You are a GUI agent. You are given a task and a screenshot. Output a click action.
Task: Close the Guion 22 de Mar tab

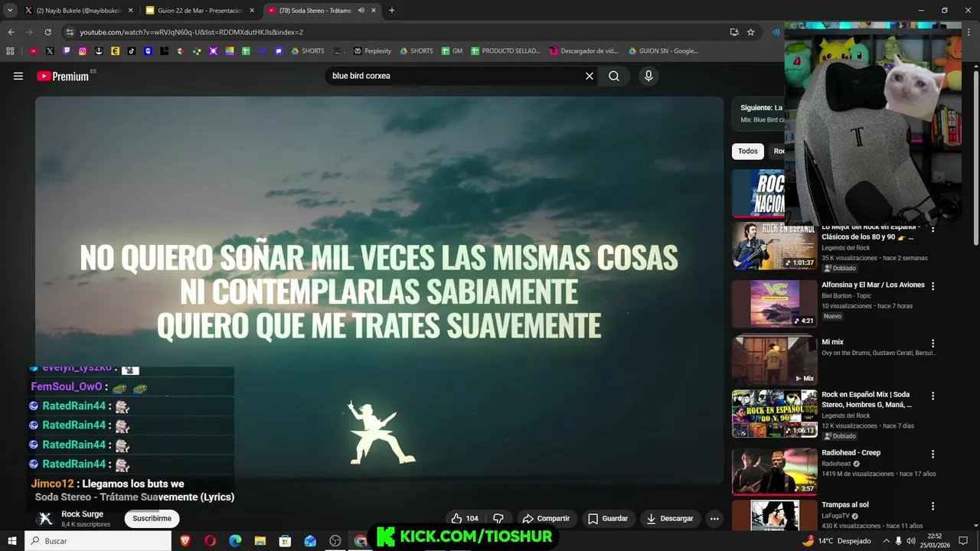pyautogui.click(x=252, y=11)
